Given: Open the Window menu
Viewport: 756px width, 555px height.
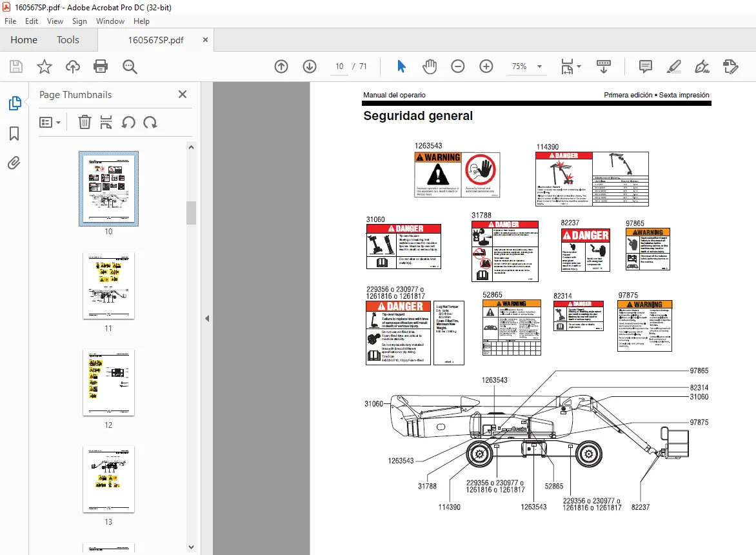Looking at the screenshot, I should click(110, 21).
